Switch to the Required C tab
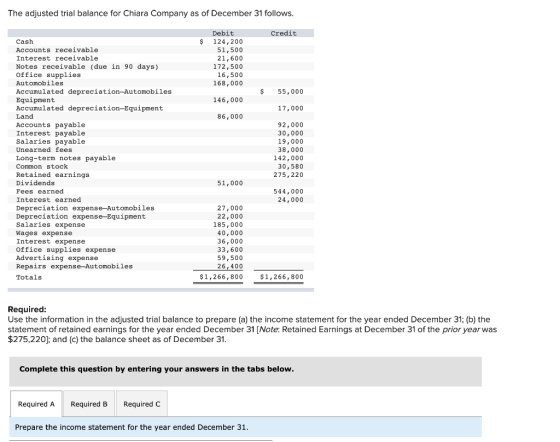The height and width of the screenshot is (442, 560). [x=142, y=404]
